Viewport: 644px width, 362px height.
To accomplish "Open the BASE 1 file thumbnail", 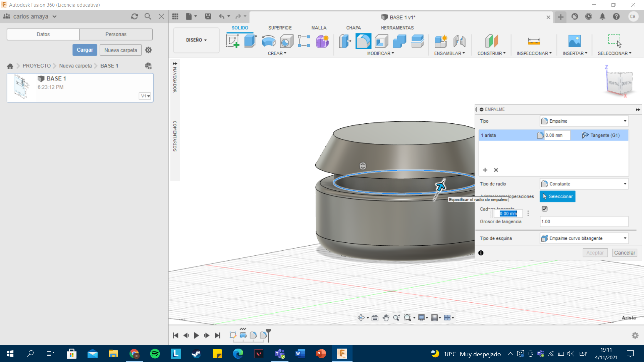I will 22,87.
